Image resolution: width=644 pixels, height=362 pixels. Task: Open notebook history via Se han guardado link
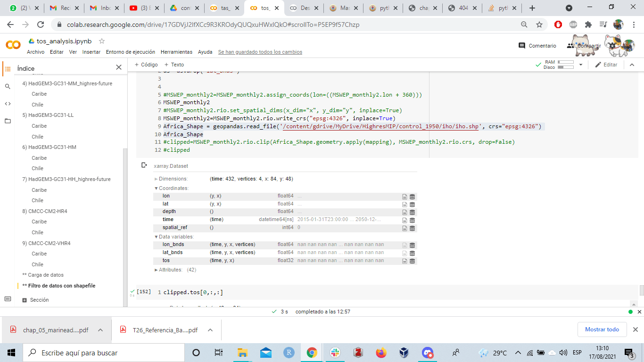pos(260,52)
